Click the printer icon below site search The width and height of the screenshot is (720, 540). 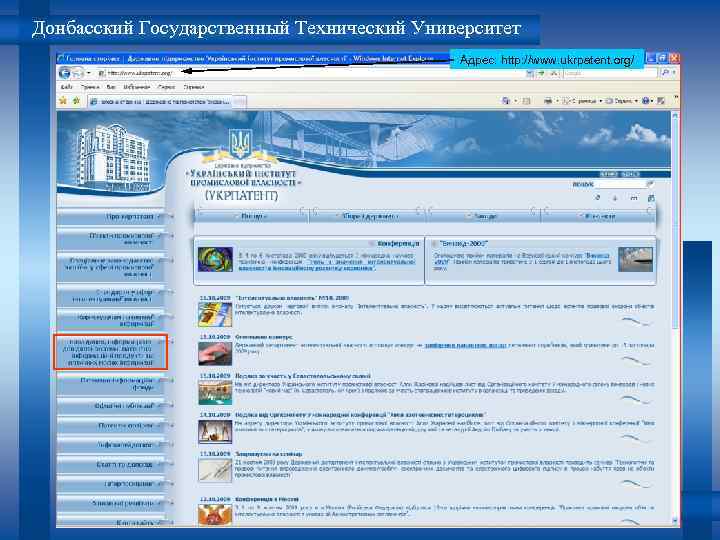651,198
